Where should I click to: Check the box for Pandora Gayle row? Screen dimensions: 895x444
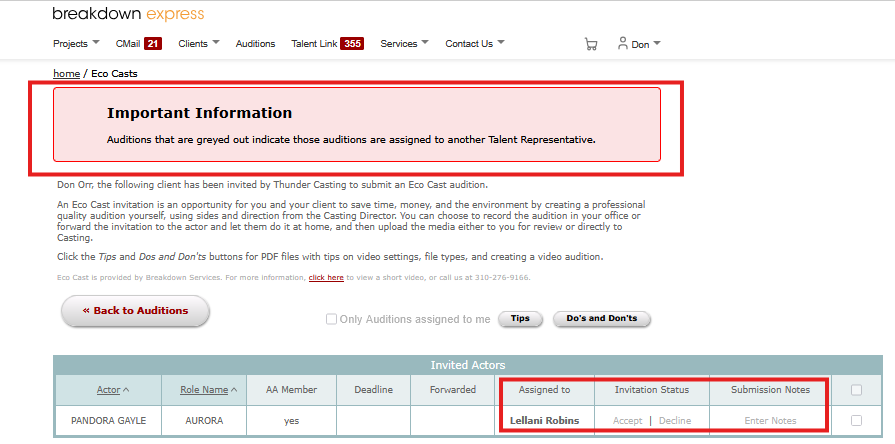[856, 421]
